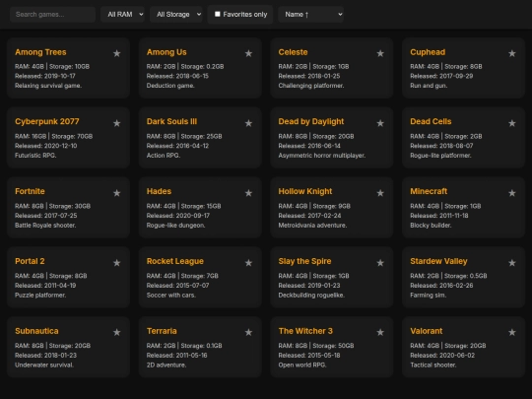
Task: Select 'Puzzle platformer.' description
Action: 40,296
